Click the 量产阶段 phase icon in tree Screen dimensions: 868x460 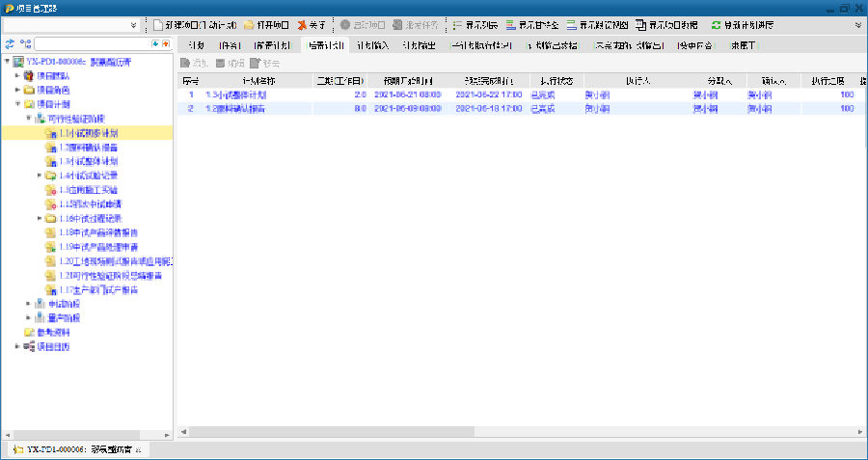pyautogui.click(x=40, y=318)
